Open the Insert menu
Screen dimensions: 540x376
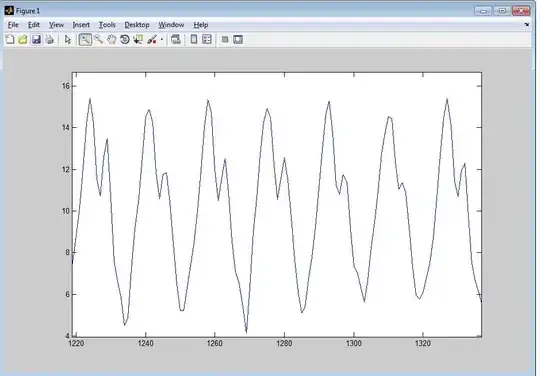pyautogui.click(x=81, y=25)
